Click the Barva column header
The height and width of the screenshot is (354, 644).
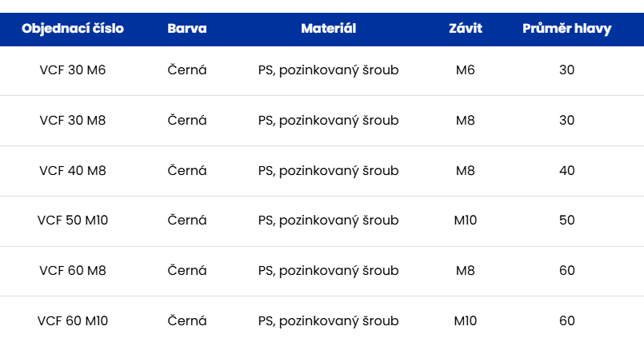[187, 28]
